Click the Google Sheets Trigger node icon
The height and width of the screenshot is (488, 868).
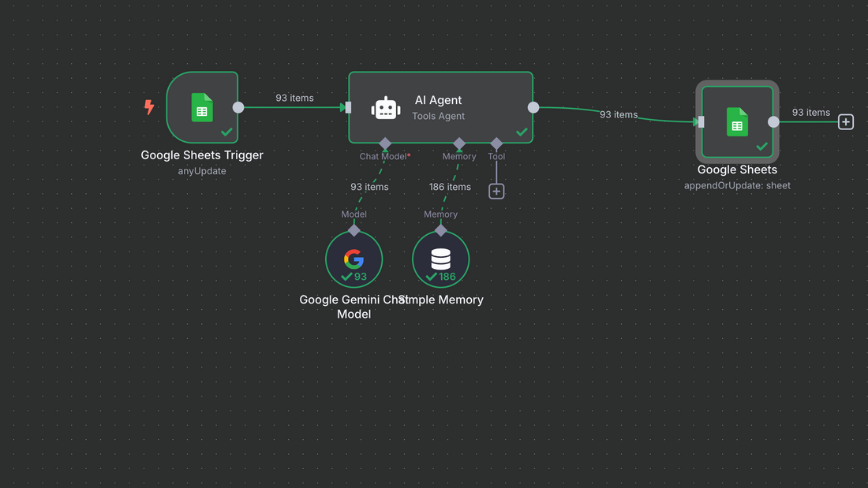tap(202, 107)
